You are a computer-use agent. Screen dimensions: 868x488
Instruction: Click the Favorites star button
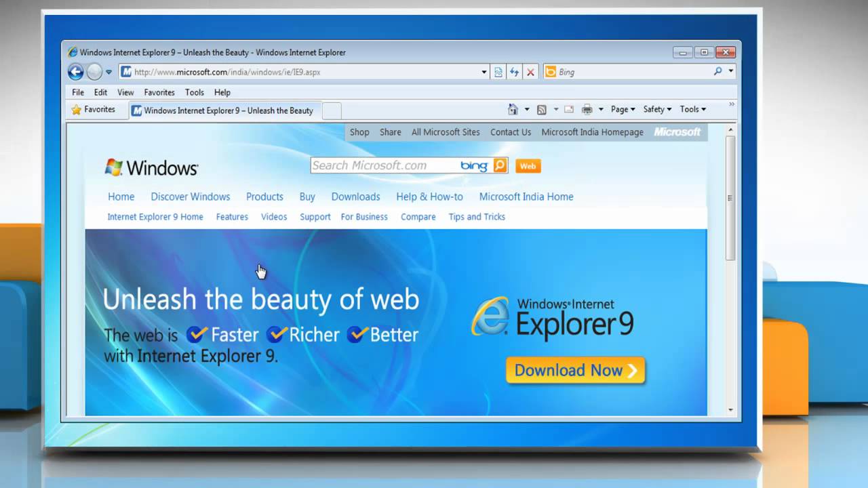(94, 109)
